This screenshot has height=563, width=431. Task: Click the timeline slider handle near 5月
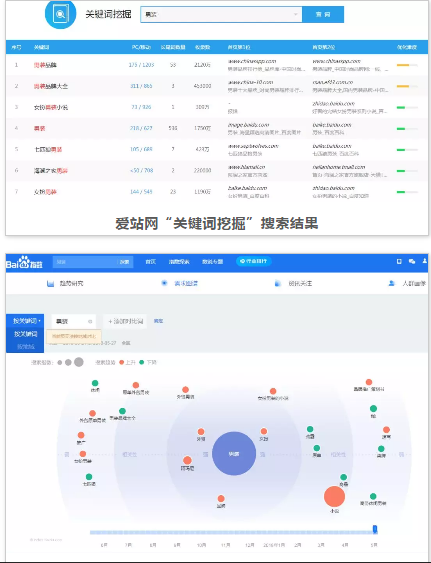pyautogui.click(x=375, y=529)
